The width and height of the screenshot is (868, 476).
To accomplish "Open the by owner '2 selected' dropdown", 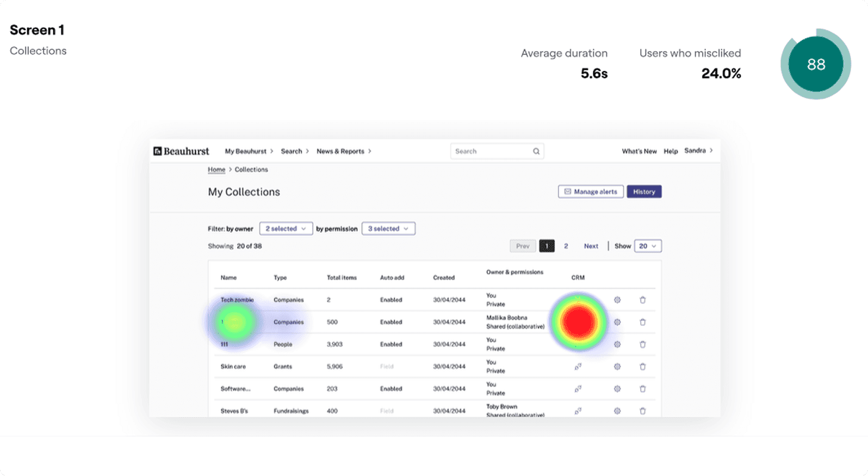I will (286, 229).
